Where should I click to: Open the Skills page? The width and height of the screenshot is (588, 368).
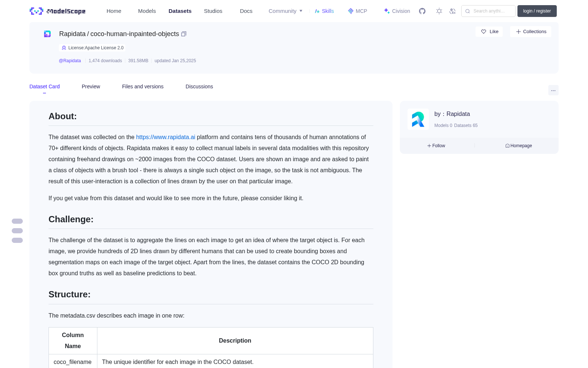(325, 11)
